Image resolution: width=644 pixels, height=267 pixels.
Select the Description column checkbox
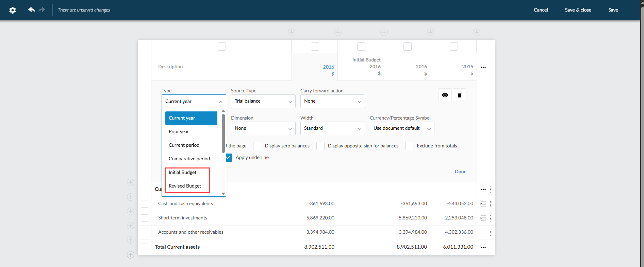pyautogui.click(x=222, y=47)
